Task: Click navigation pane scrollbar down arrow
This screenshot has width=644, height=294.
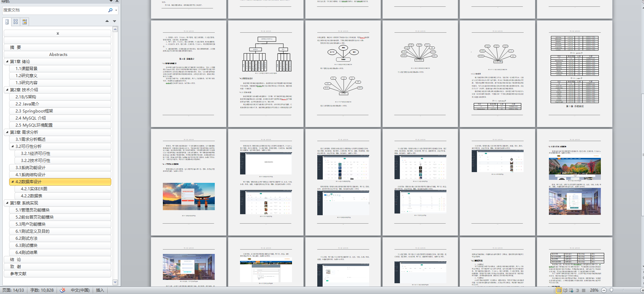Action: (115, 282)
